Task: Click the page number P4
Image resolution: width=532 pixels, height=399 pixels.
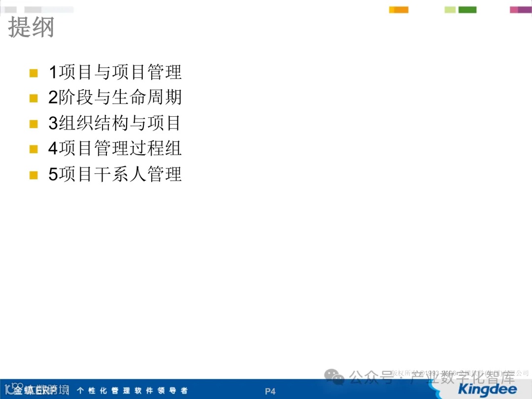Action: click(x=270, y=391)
